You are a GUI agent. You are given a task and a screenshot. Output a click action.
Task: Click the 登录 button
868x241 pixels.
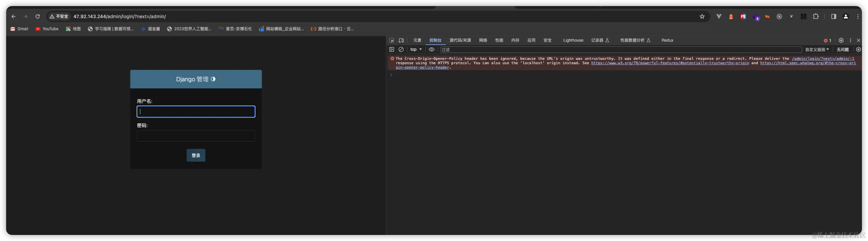(x=196, y=156)
